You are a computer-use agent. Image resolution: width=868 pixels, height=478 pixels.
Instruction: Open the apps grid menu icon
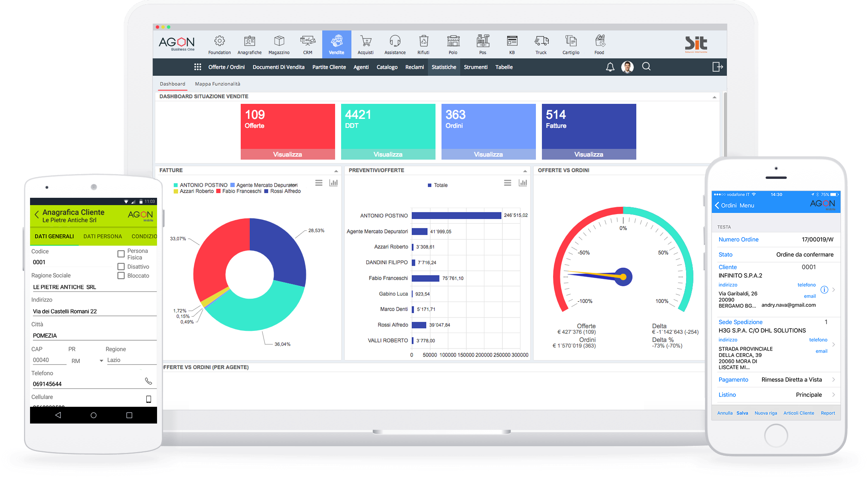pyautogui.click(x=197, y=67)
